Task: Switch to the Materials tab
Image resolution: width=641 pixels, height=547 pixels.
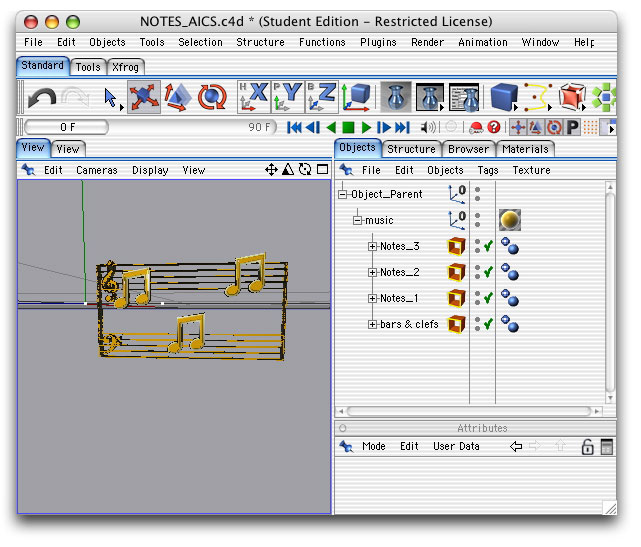Action: coord(525,149)
